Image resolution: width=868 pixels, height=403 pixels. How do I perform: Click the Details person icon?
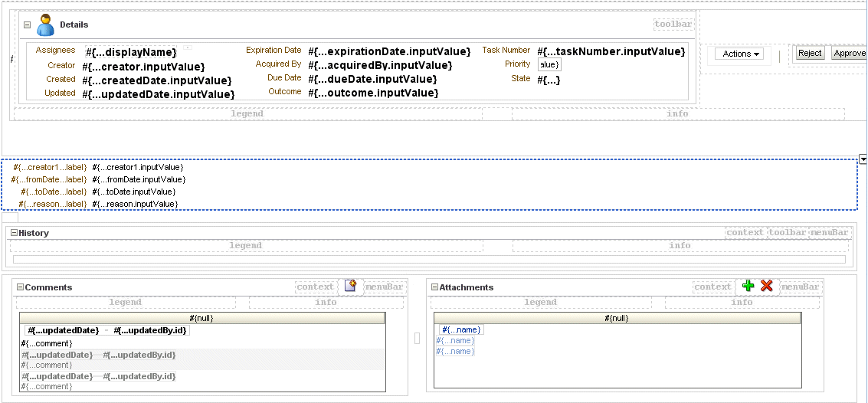coord(45,25)
